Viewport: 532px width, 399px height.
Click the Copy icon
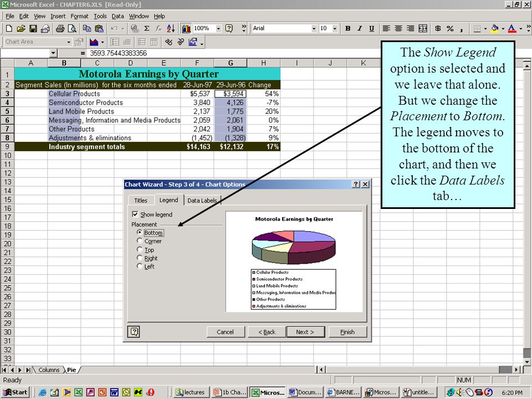[x=87, y=29]
